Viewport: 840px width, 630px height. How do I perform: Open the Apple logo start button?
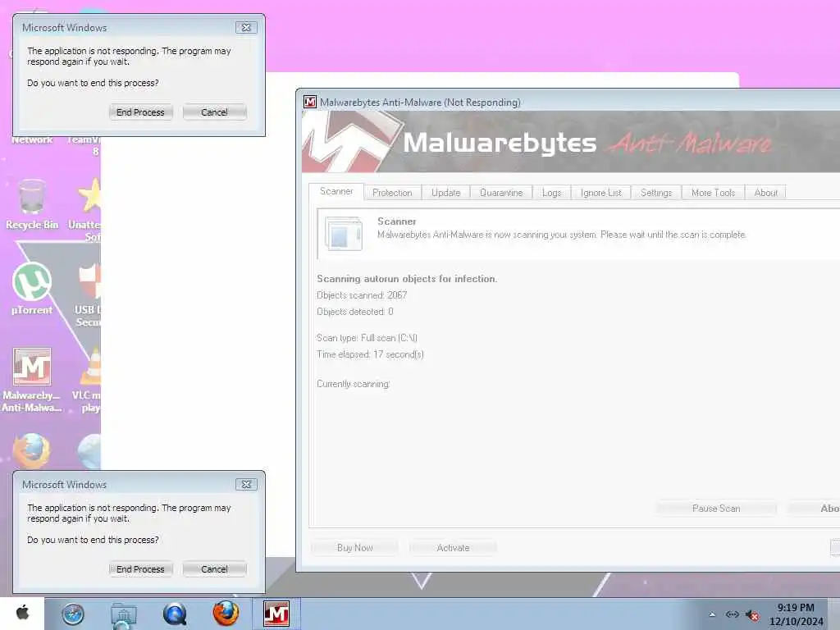[22, 613]
